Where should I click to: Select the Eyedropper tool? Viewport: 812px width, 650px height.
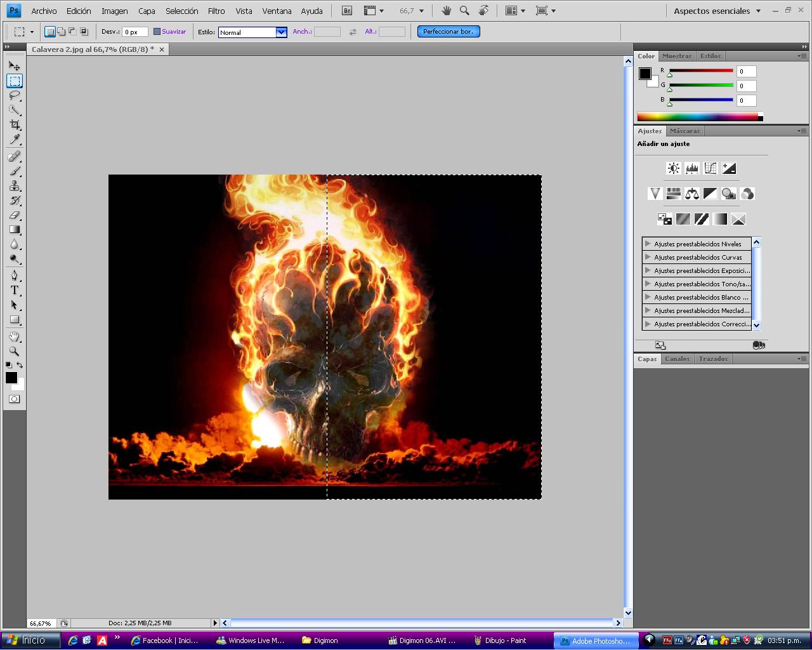tap(15, 139)
